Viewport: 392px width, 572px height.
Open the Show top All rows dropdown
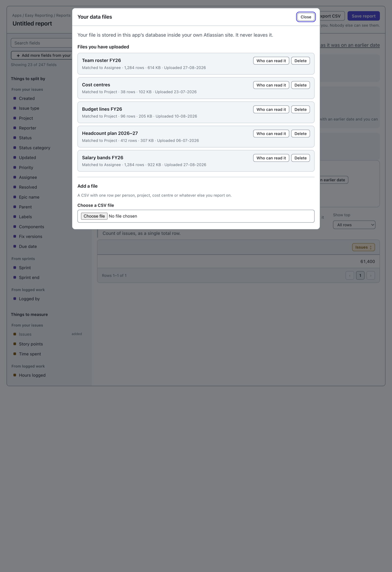(x=354, y=225)
